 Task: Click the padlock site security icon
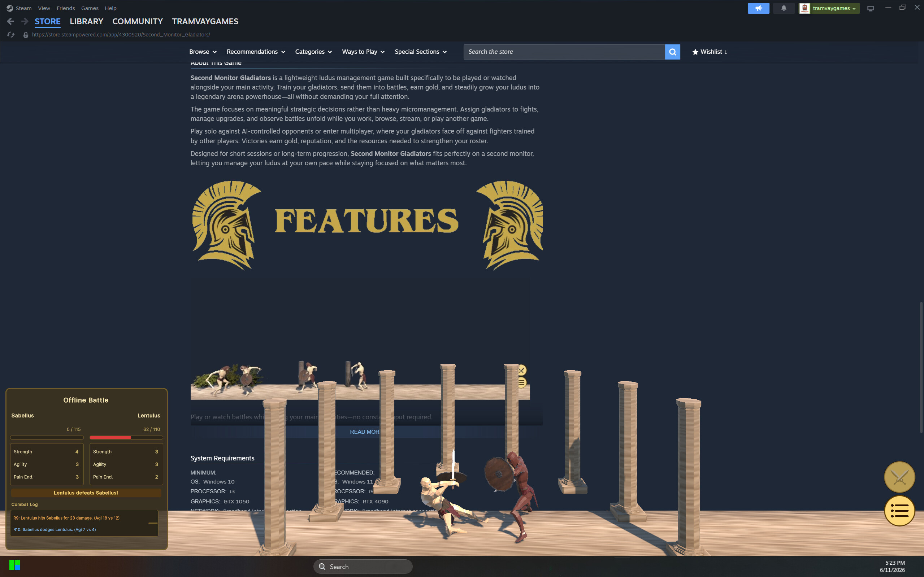coord(26,35)
